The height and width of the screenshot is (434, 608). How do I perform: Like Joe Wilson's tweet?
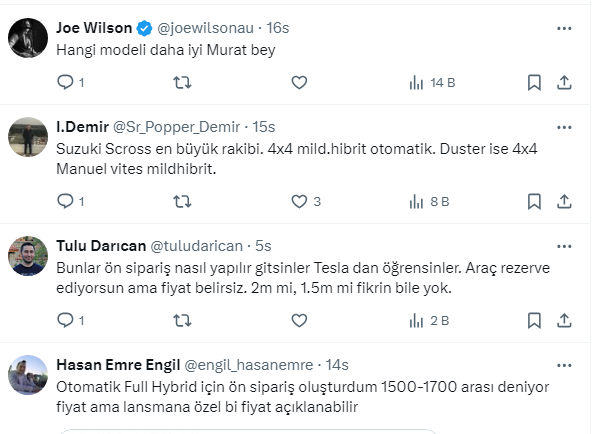pyautogui.click(x=298, y=83)
